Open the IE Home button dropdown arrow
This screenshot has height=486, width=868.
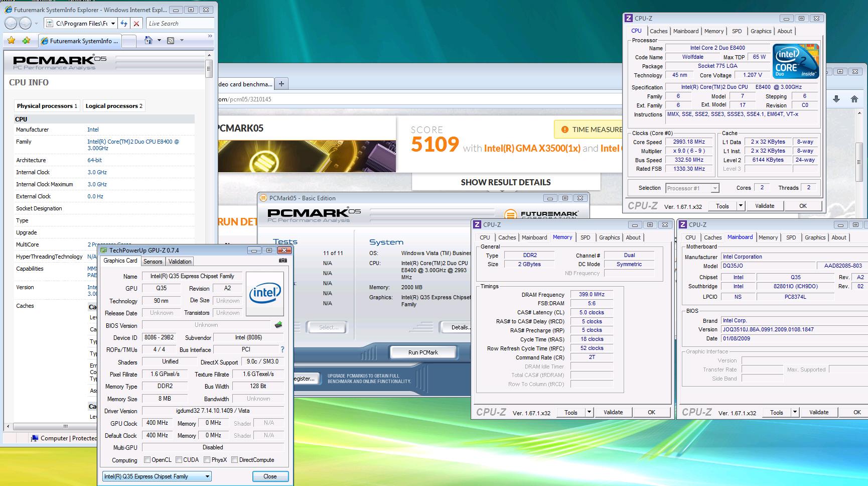pos(159,40)
